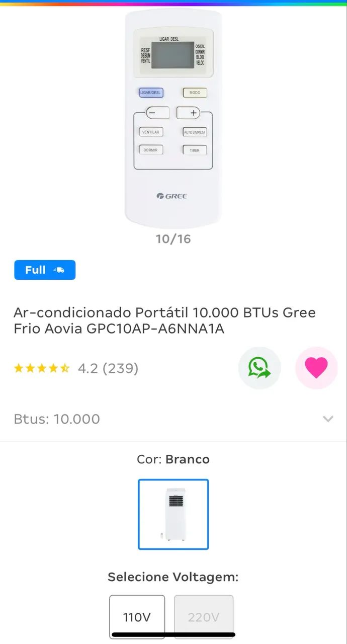347x644 pixels.
Task: Select the 110V voltage option
Action: click(x=137, y=617)
